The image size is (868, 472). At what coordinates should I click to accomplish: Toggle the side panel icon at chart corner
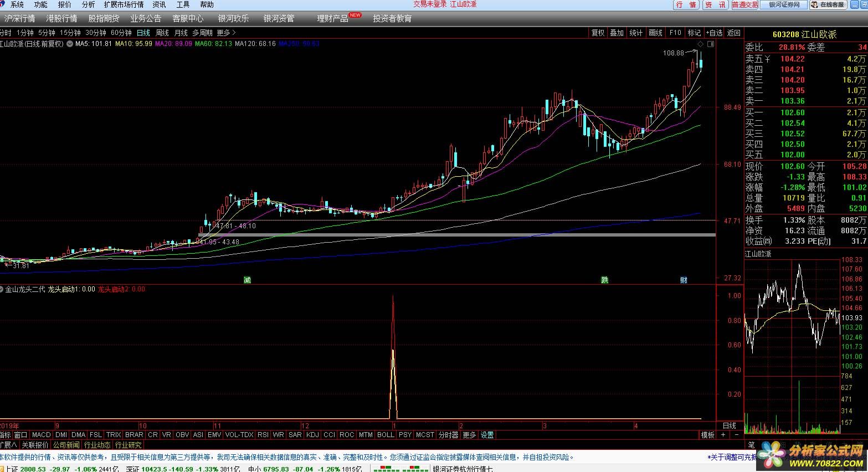tap(711, 44)
